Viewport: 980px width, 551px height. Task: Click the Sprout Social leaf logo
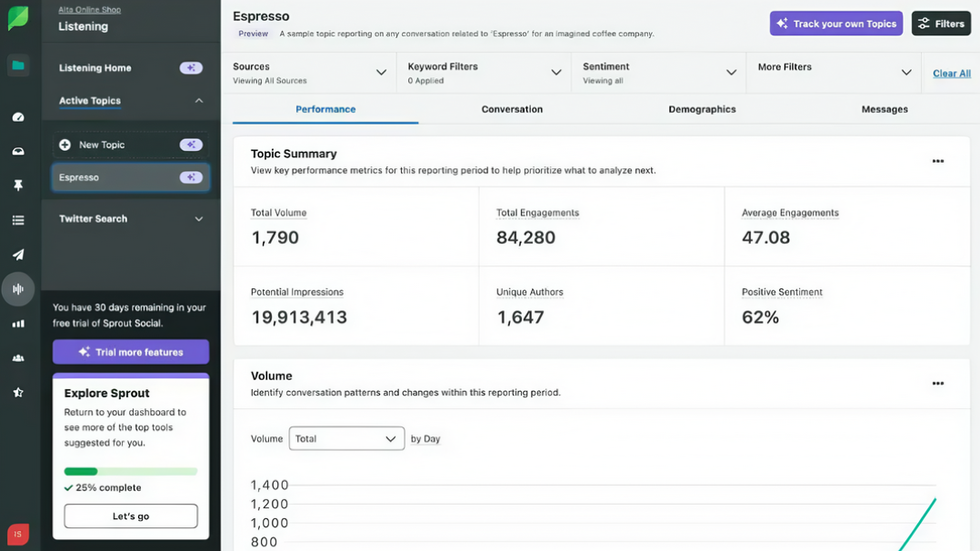(18, 19)
